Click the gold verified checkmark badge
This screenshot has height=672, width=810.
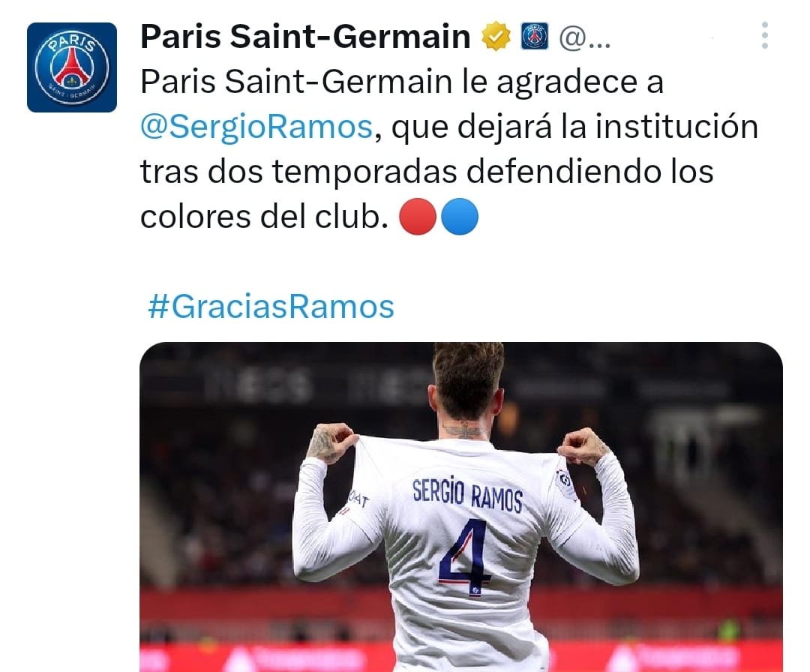point(496,37)
